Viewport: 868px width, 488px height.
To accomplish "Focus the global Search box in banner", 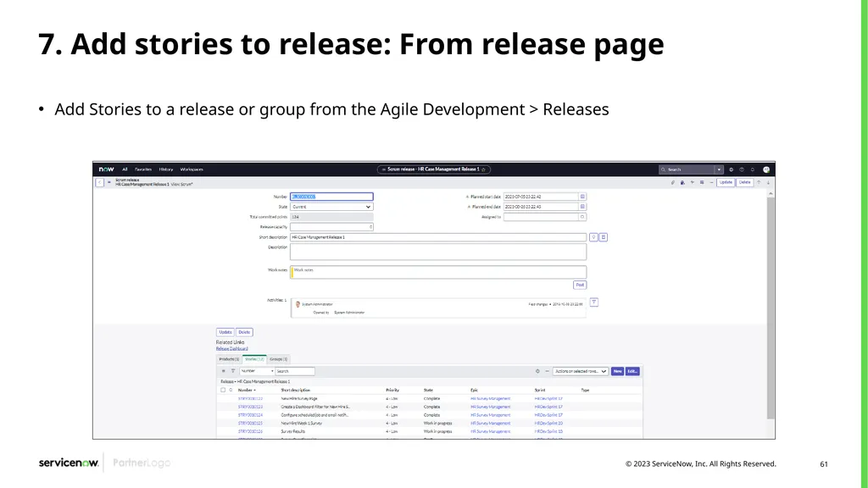I will (687, 169).
